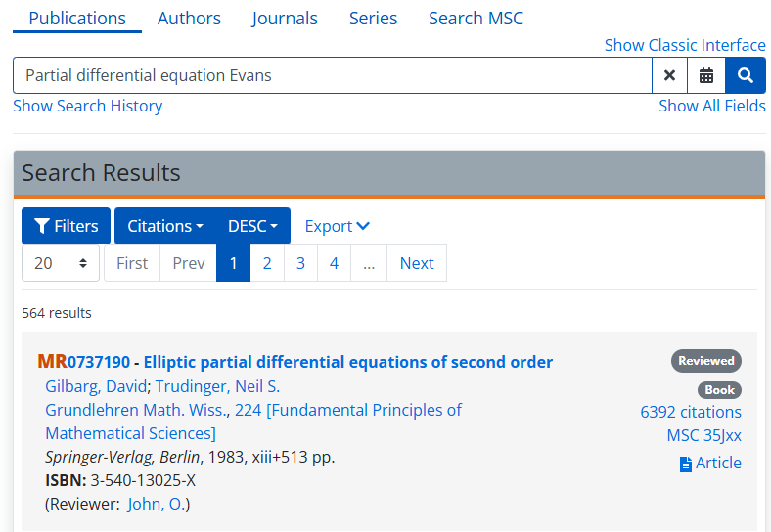Switch to the Publications tab
The image size is (771, 532).
click(x=77, y=19)
